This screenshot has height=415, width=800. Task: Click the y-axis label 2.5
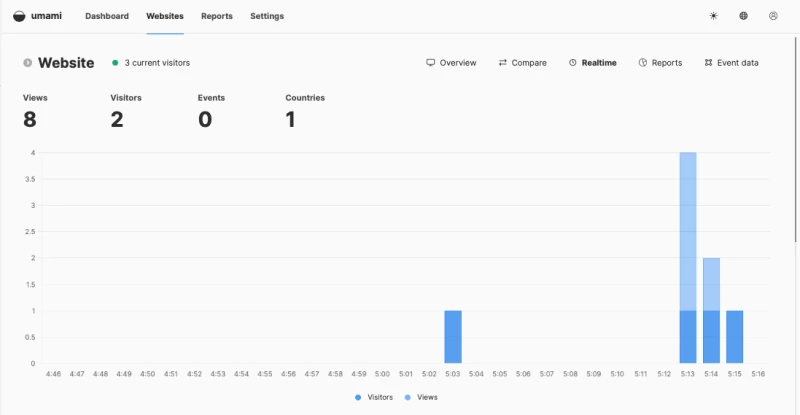point(31,232)
